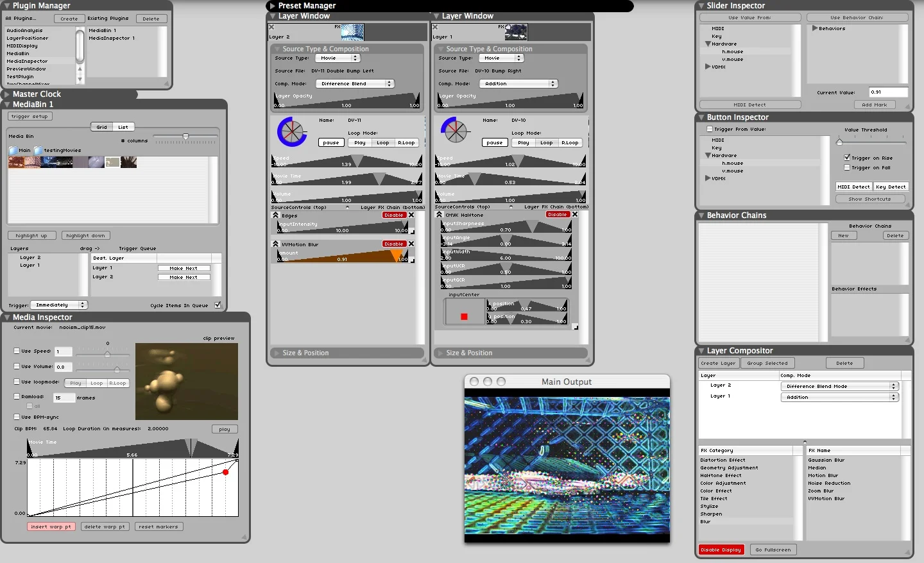Expand the Master Clock panel
The height and width of the screenshot is (563, 924).
[x=6, y=94]
